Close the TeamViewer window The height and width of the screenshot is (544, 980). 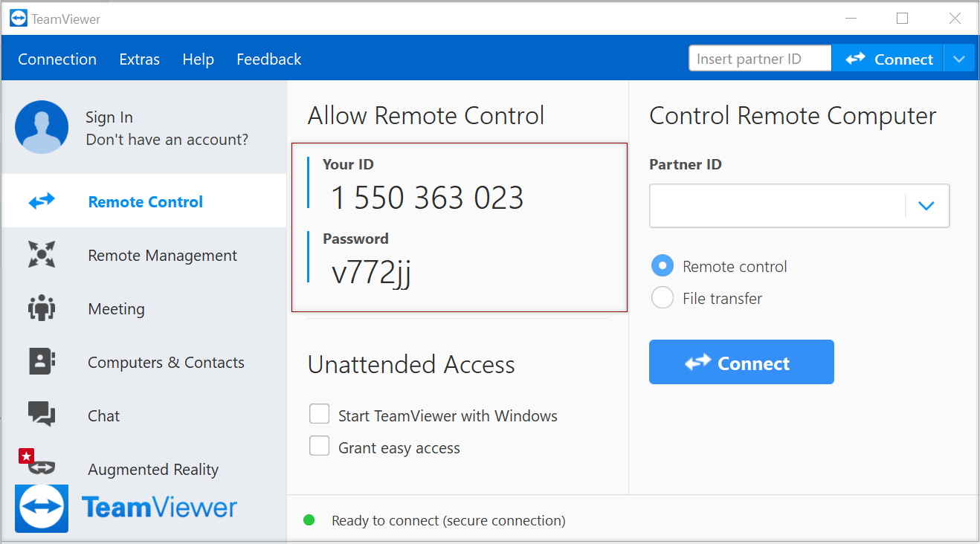tap(955, 19)
